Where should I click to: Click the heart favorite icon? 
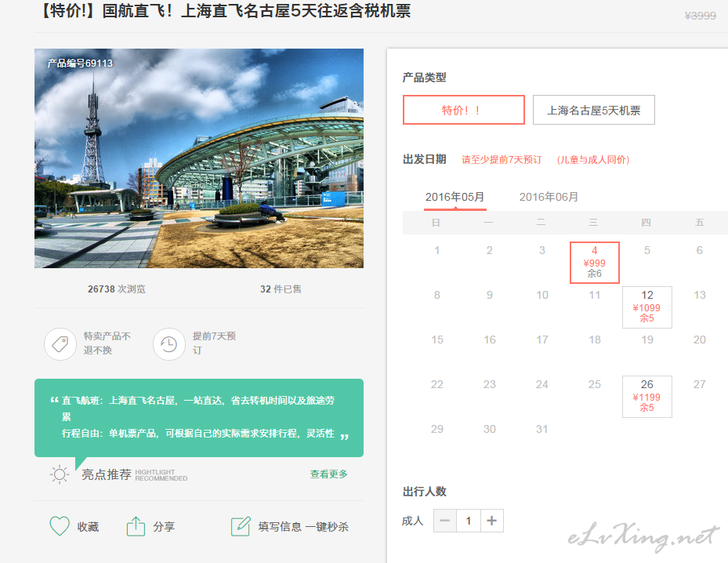click(60, 526)
